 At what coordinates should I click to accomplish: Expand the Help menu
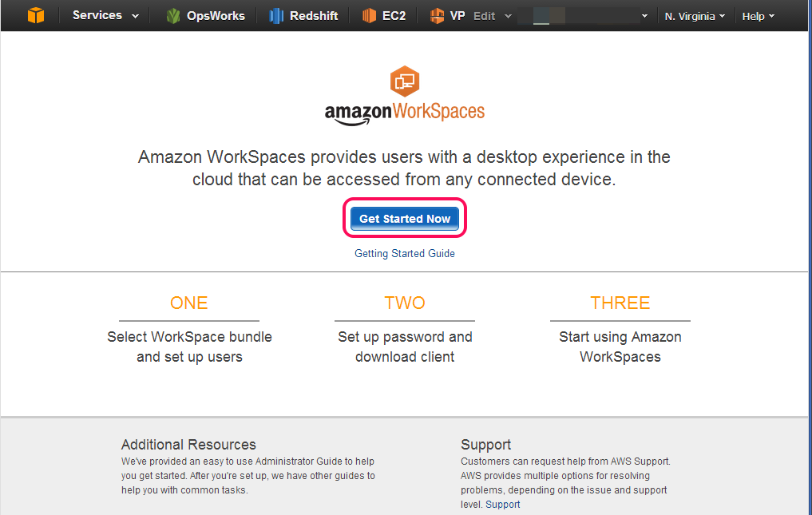pos(759,16)
